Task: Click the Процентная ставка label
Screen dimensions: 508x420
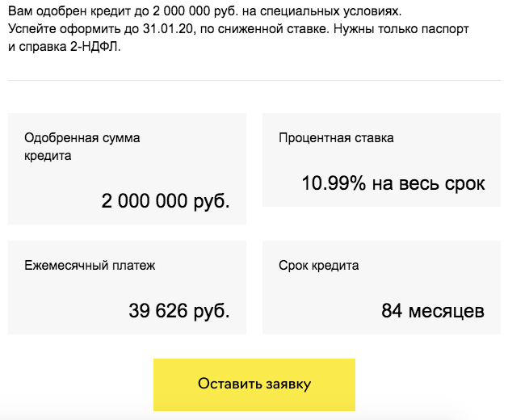Action: 336,138
